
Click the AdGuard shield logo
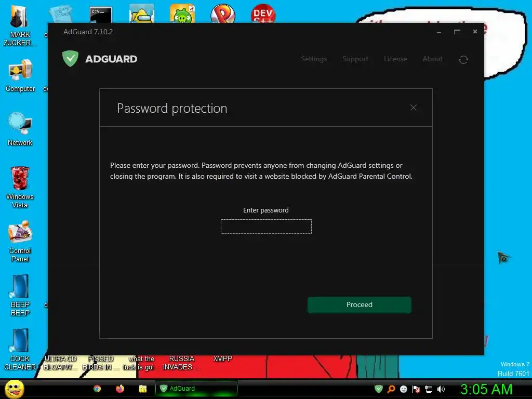(70, 58)
